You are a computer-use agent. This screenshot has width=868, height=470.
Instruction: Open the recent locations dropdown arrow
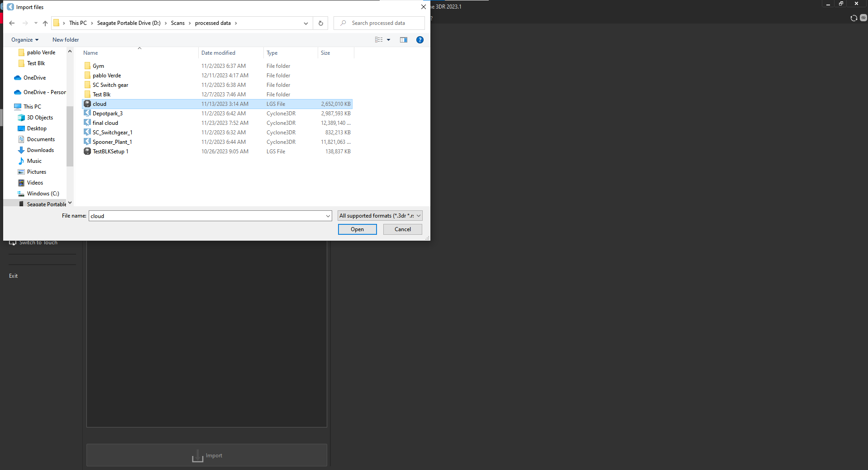(36, 23)
